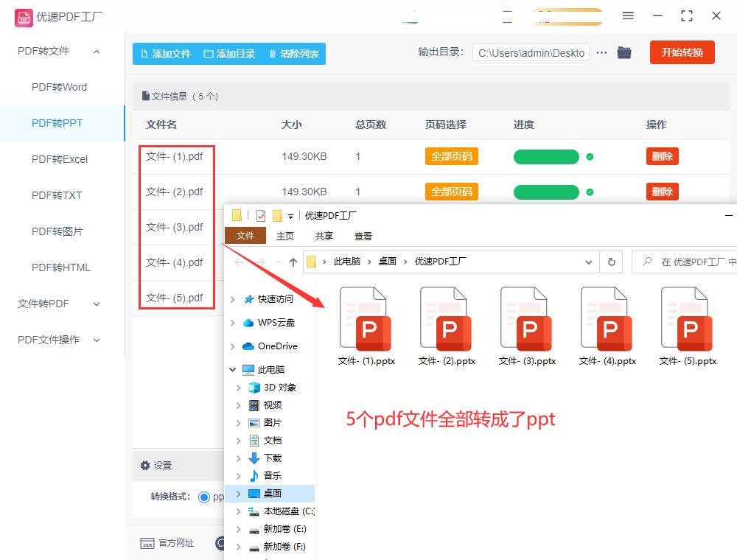Expand OneDrive tree chevron
Screen dimensions: 737x560
coord(233,347)
